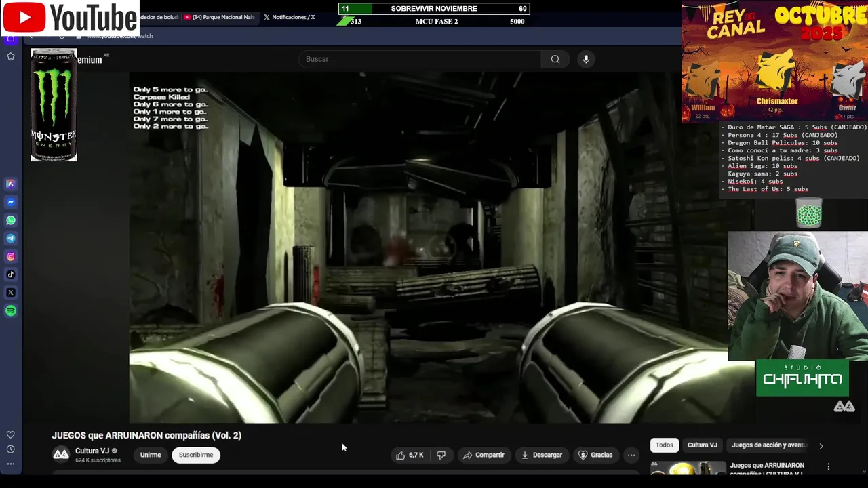The image size is (868, 488).
Task: Focus the Buscar search field
Action: click(x=420, y=59)
